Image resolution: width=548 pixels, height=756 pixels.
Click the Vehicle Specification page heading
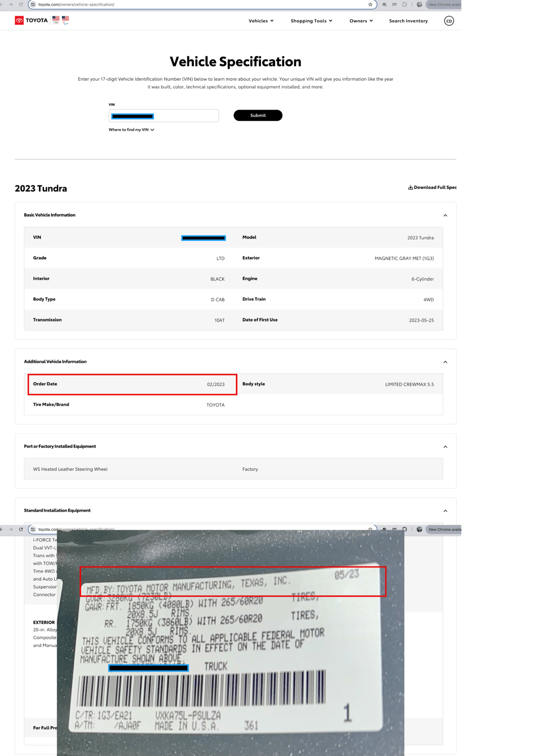click(x=235, y=61)
